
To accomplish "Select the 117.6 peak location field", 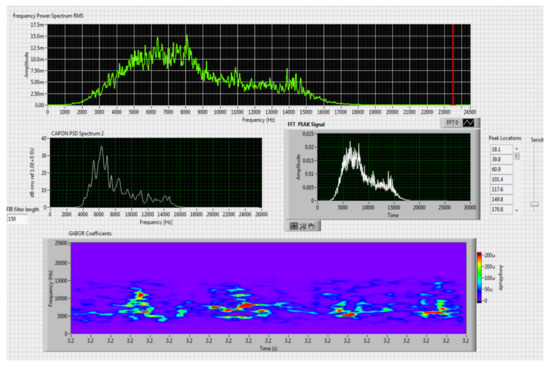I will [x=501, y=189].
